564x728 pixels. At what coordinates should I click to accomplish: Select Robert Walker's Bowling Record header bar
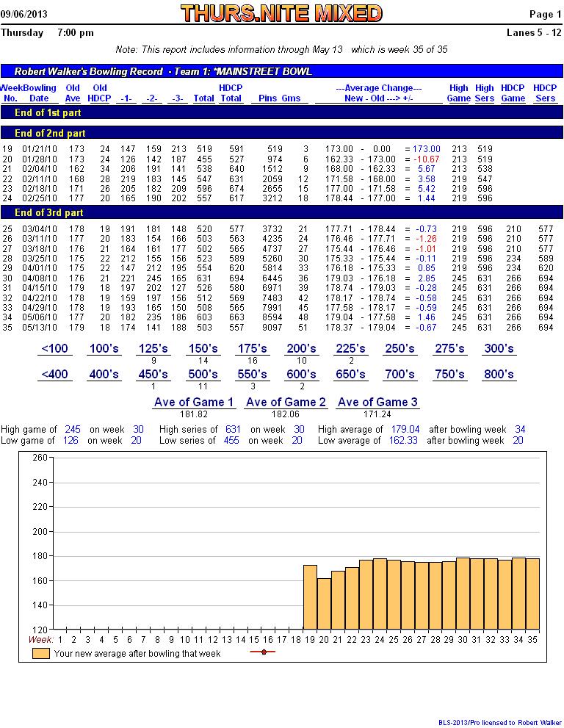pyautogui.click(x=282, y=71)
